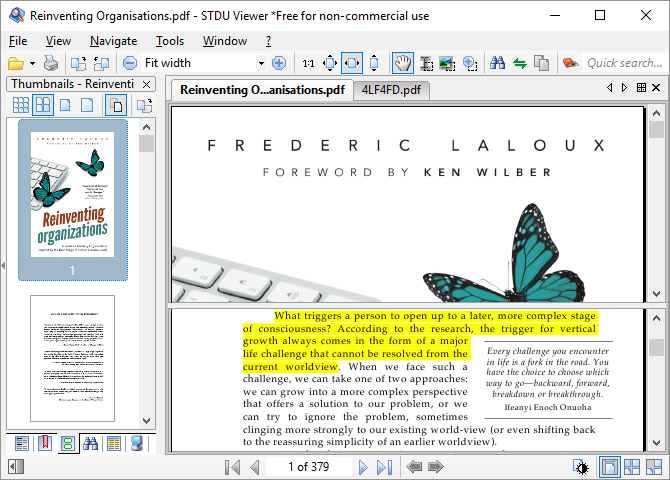The image size is (670, 480).
Task: Open the Navigate menu
Action: [114, 41]
